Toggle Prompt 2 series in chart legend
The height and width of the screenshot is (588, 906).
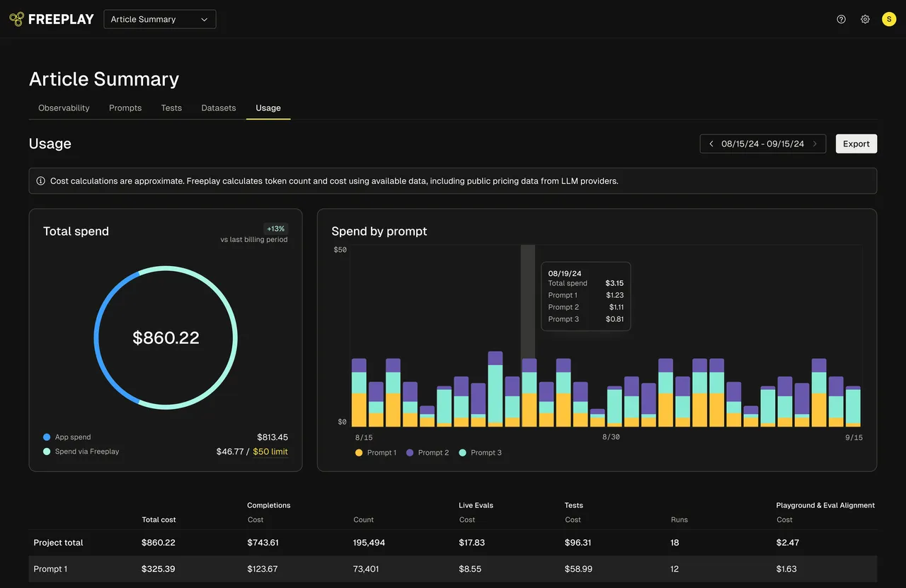coord(428,453)
